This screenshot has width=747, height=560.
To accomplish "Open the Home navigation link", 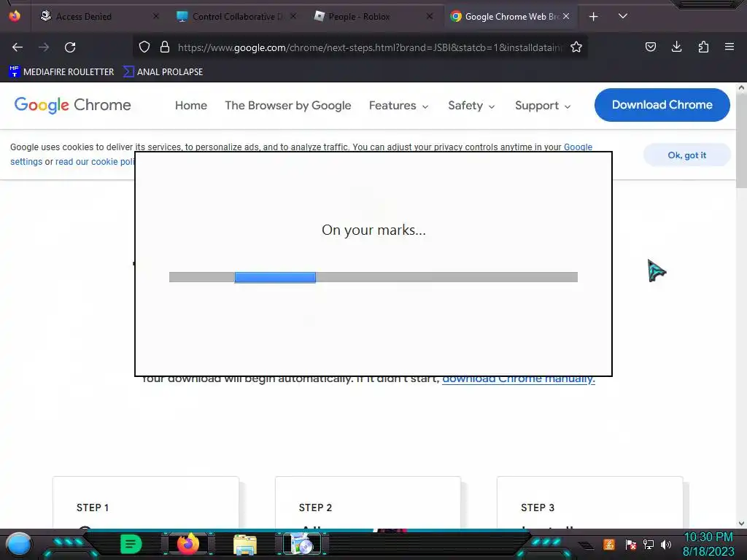I will (x=191, y=105).
